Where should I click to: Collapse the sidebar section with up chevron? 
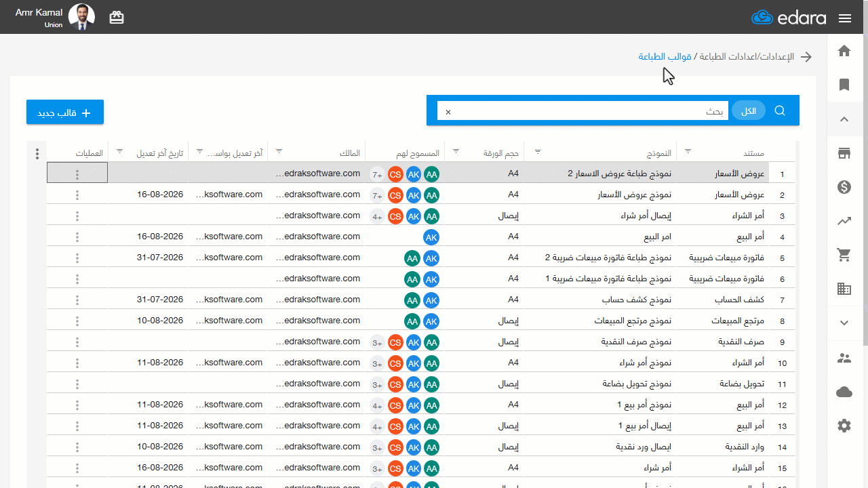[844, 119]
